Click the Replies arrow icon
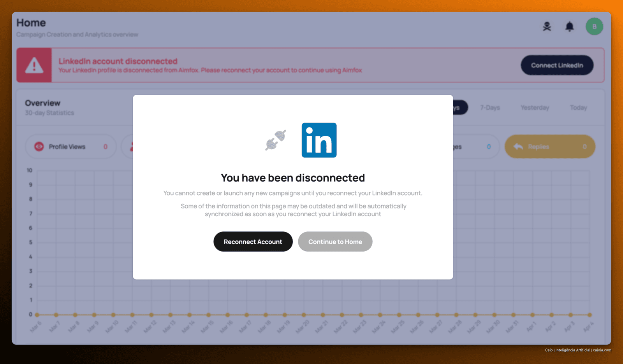 [x=518, y=147]
